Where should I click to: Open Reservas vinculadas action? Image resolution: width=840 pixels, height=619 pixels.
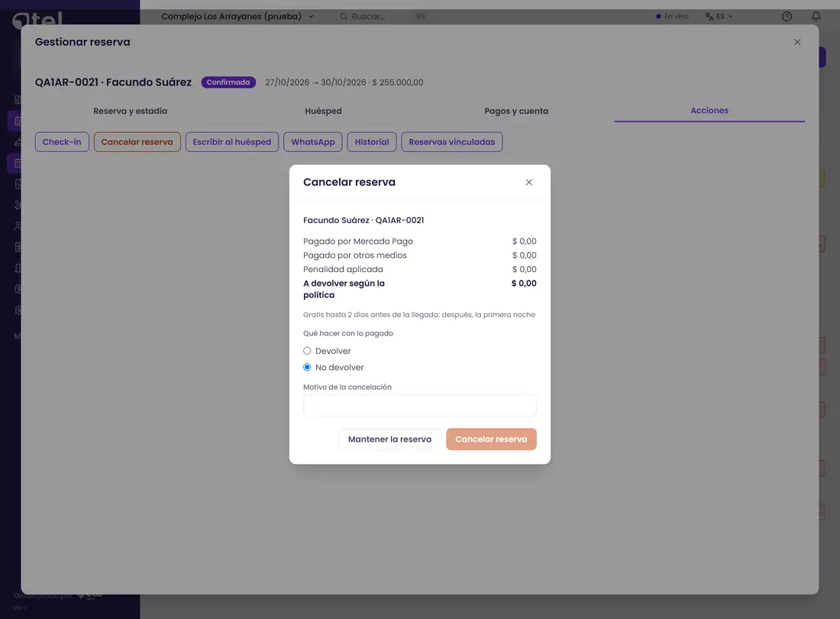click(451, 142)
